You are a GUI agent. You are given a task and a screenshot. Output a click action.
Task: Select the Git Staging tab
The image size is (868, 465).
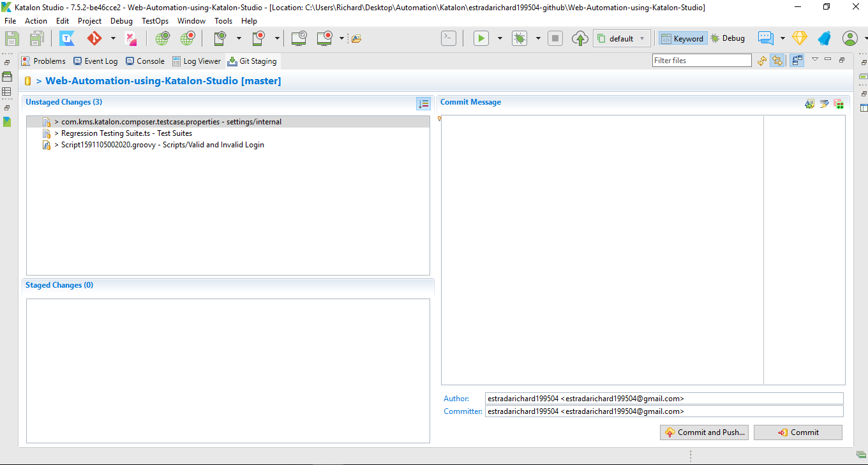[252, 61]
